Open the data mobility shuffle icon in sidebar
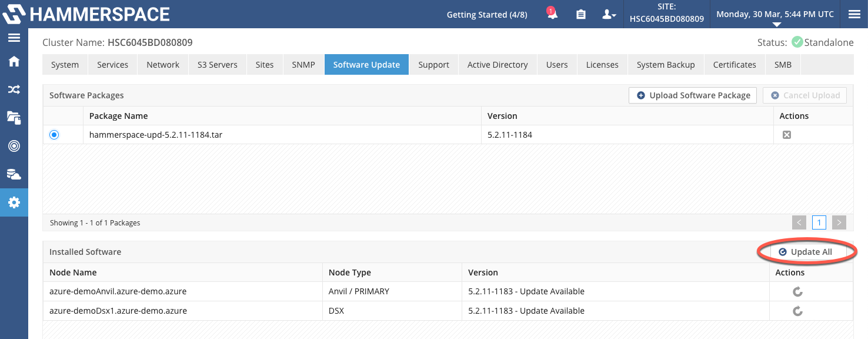Viewport: 868px width, 339px height. (14, 89)
